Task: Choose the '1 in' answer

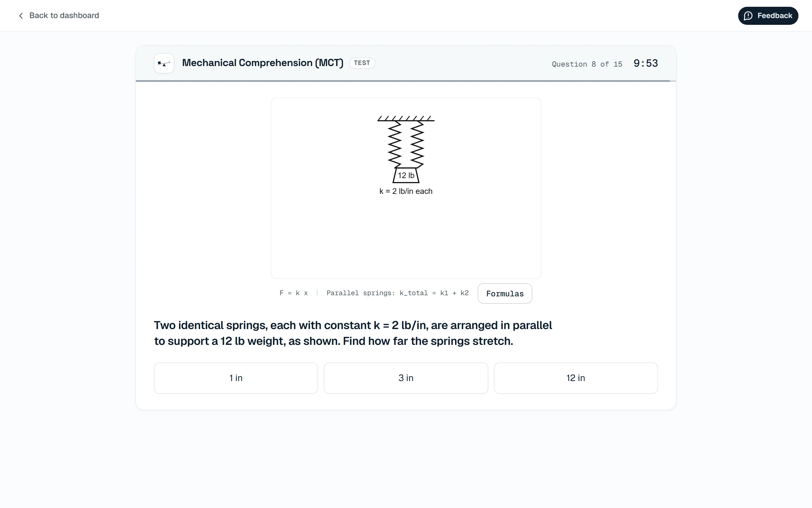Action: click(236, 378)
